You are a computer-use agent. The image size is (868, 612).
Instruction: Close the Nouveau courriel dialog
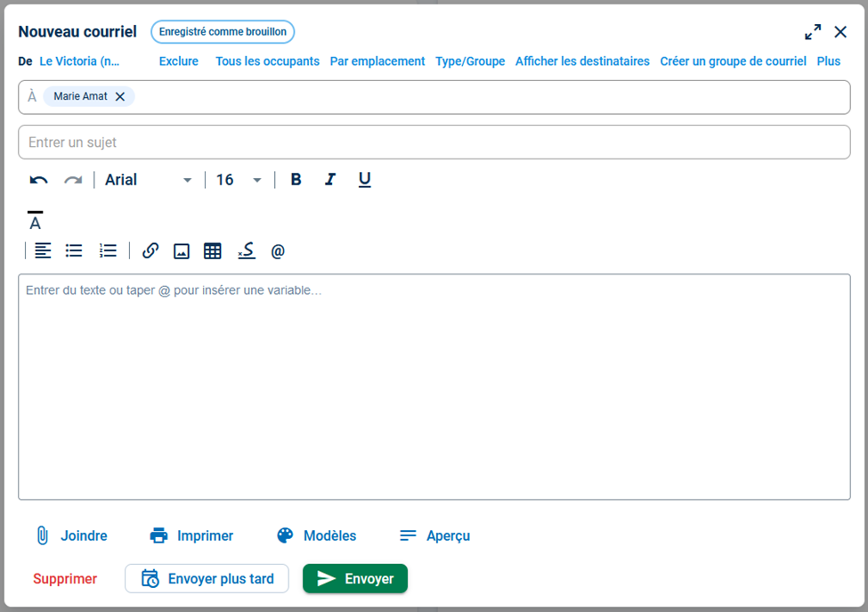[x=840, y=32]
